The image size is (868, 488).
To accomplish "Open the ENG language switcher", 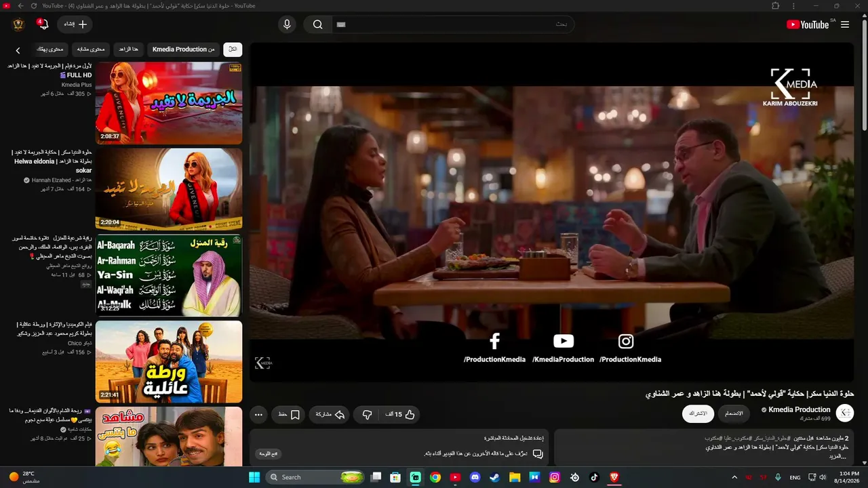I will [x=795, y=477].
